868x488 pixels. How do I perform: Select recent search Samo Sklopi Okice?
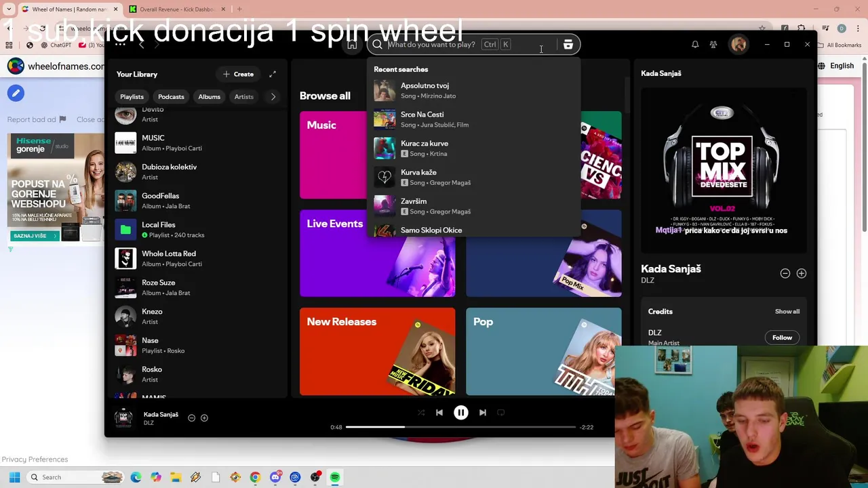473,230
